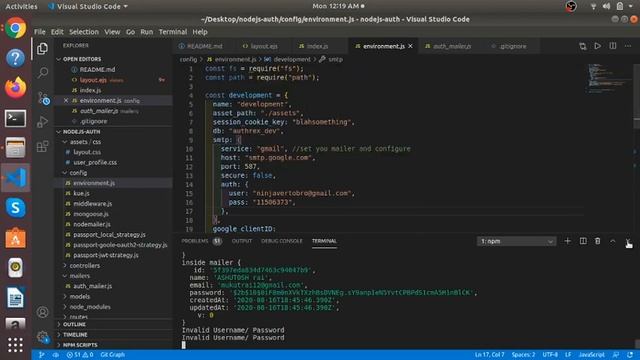Image resolution: width=640 pixels, height=360 pixels.
Task: Run code with the play icon
Action: (598, 46)
